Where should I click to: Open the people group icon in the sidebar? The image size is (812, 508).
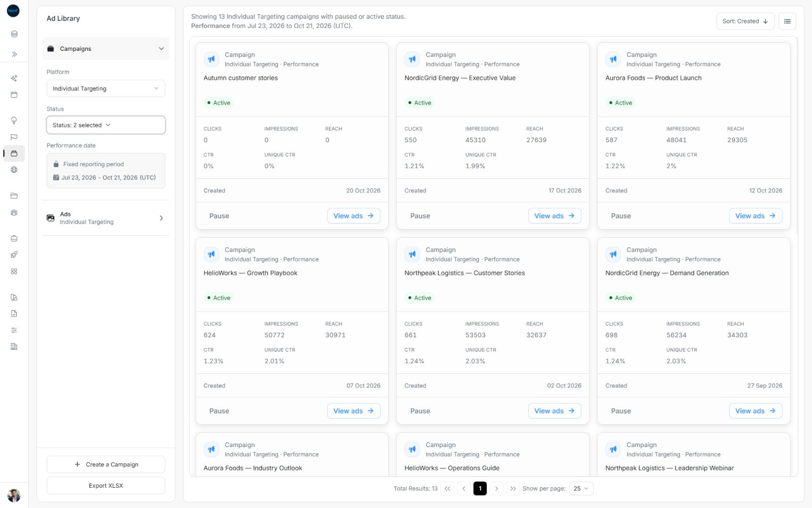[14, 212]
